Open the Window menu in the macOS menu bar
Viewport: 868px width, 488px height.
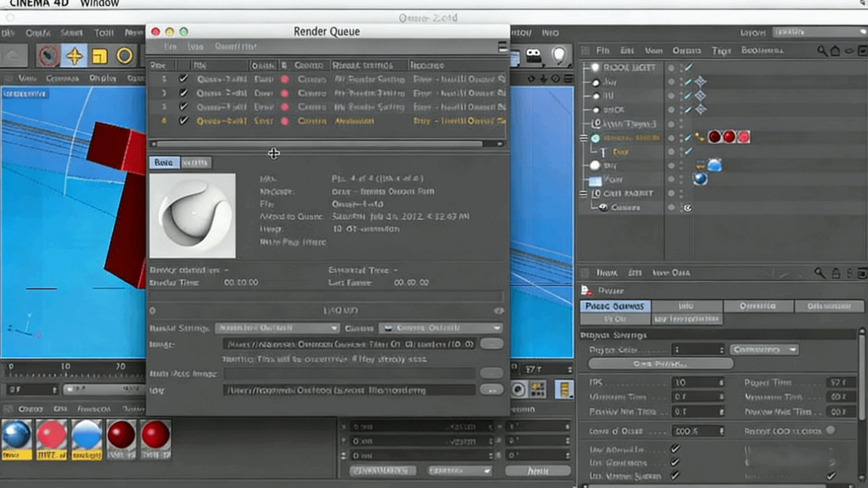[99, 4]
